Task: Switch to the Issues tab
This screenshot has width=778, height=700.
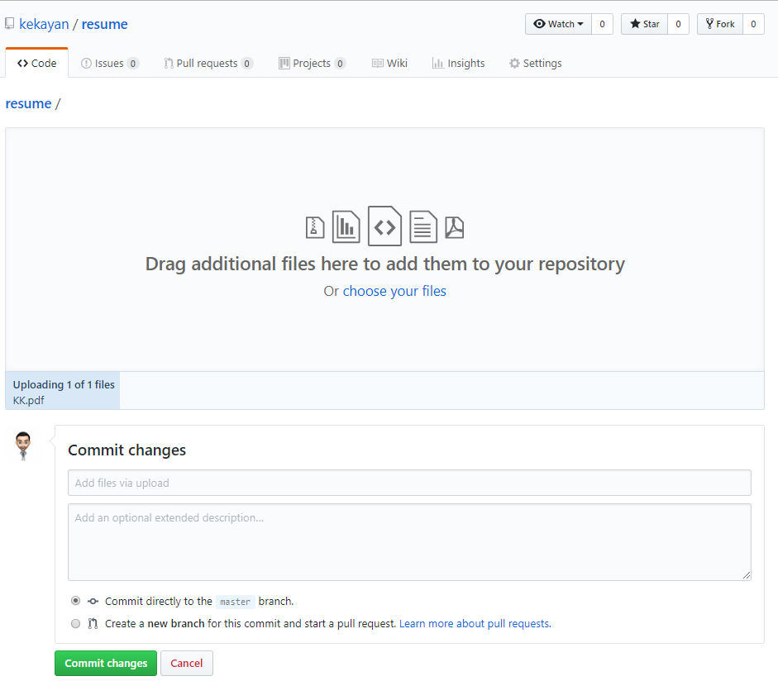Action: pos(110,63)
